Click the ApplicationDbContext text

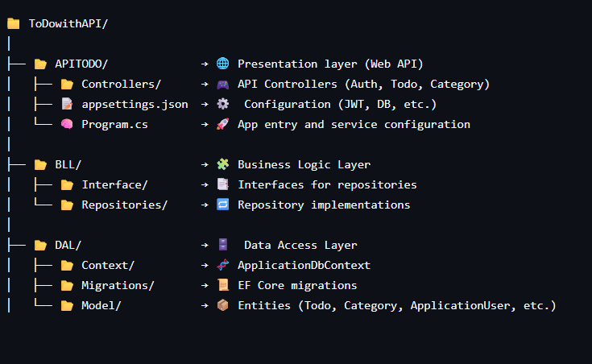(x=304, y=265)
